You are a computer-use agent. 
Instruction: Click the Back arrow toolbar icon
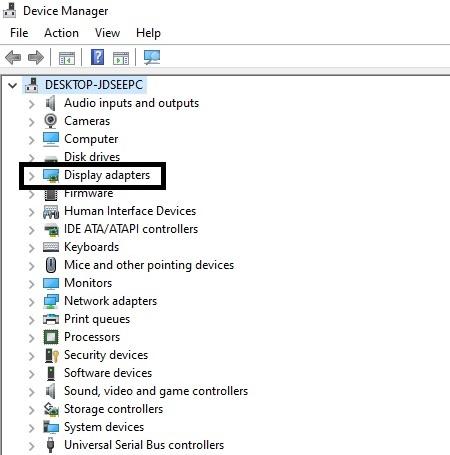13,57
